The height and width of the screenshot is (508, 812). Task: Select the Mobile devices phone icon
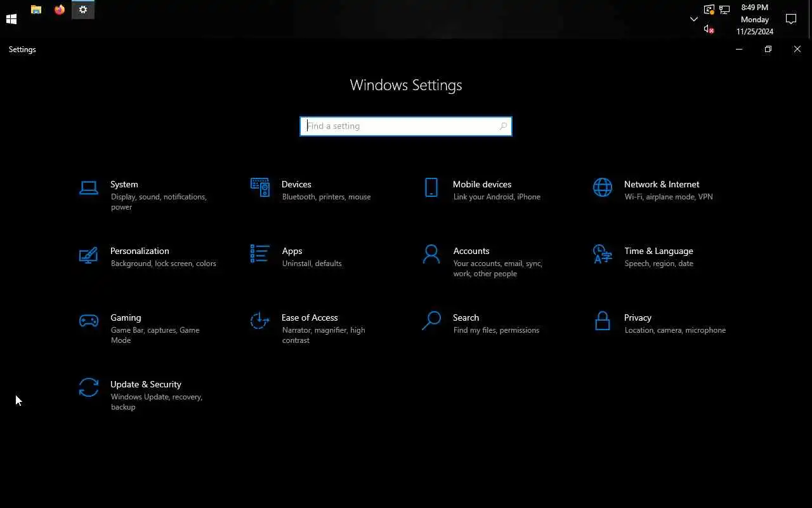click(431, 187)
